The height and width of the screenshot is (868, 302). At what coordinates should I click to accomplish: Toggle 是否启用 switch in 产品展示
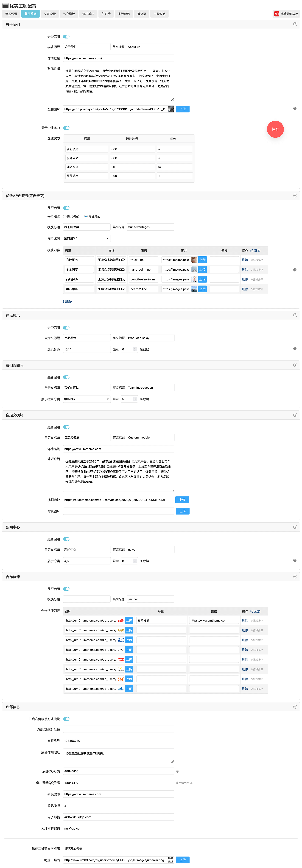point(66,328)
